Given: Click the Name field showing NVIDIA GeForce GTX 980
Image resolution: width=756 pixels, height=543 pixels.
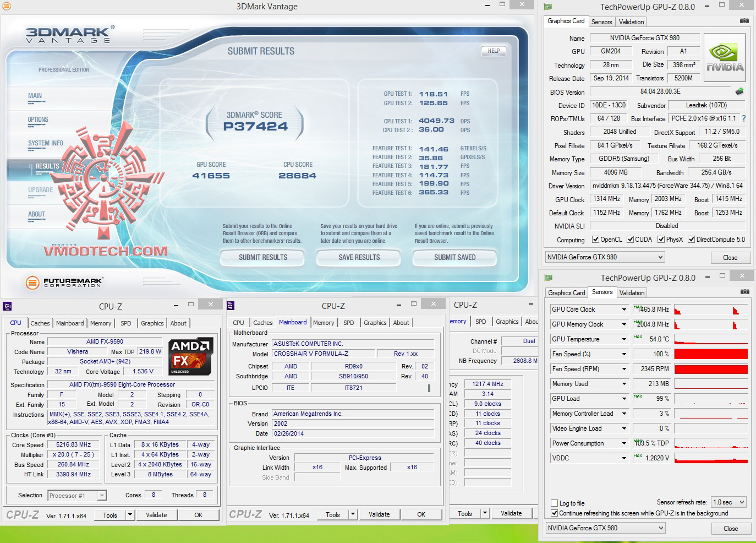Looking at the screenshot, I should tap(645, 38).
